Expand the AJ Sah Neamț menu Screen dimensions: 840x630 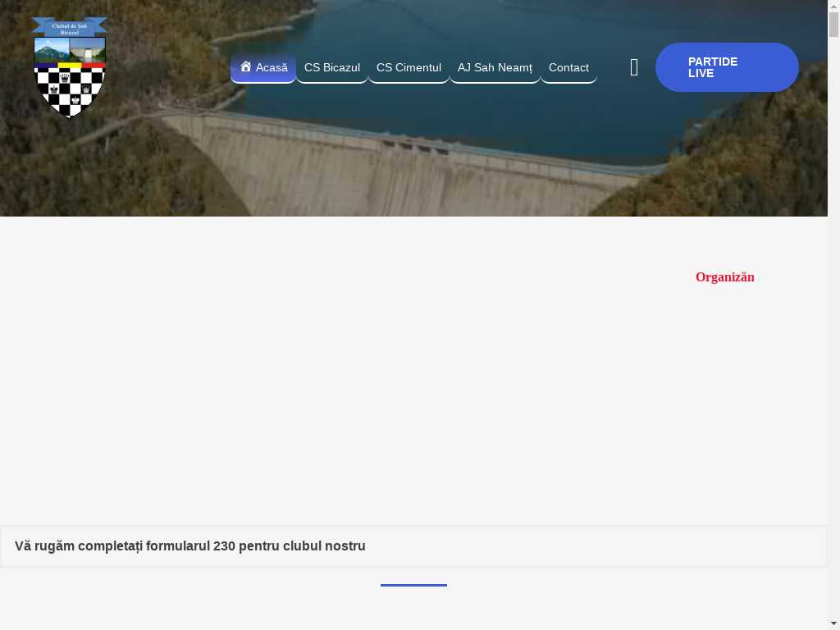495,67
